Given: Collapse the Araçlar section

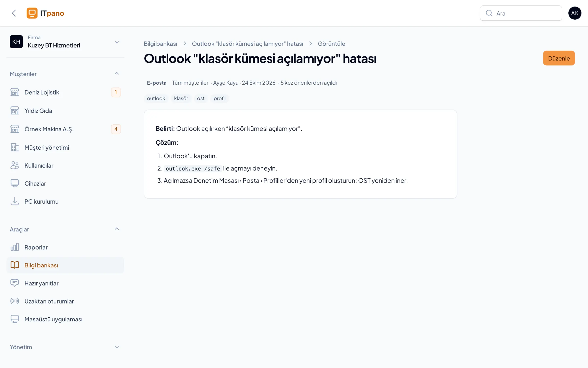Looking at the screenshot, I should pyautogui.click(x=117, y=229).
